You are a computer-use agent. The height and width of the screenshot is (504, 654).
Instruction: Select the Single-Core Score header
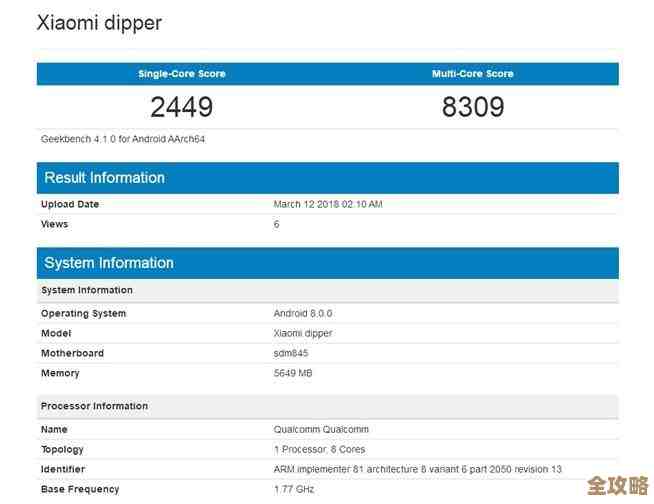point(181,74)
